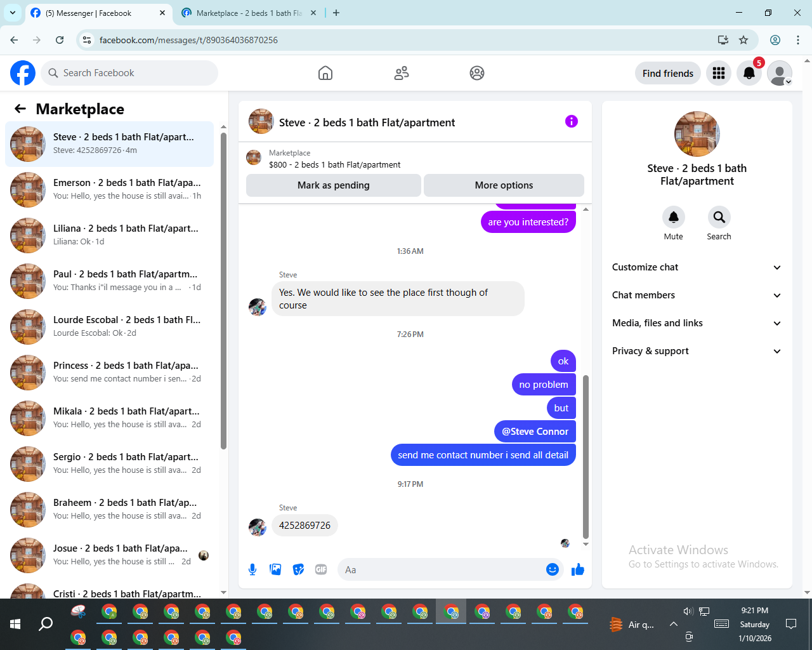Open Steve's conversation in the list

pos(109,143)
